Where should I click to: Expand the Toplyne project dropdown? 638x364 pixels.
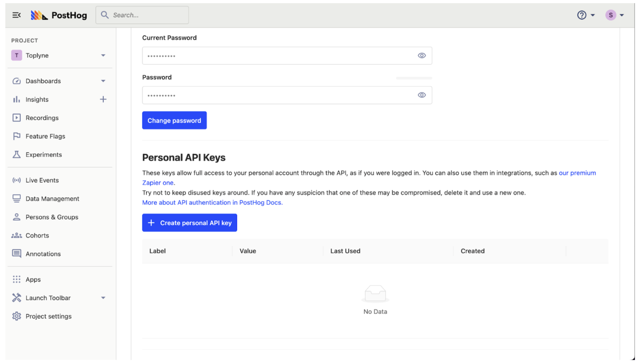(x=103, y=55)
